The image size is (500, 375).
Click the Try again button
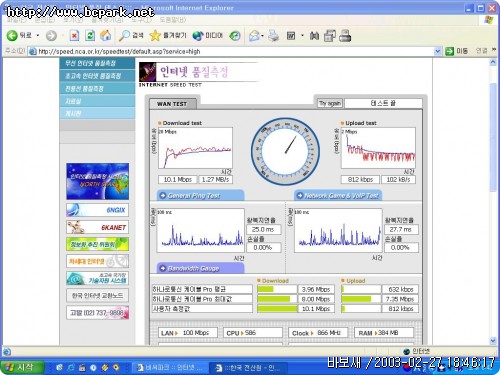coord(330,103)
